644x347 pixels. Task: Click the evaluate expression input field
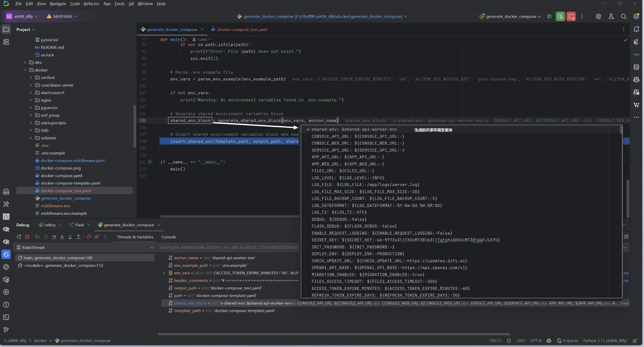230,247
